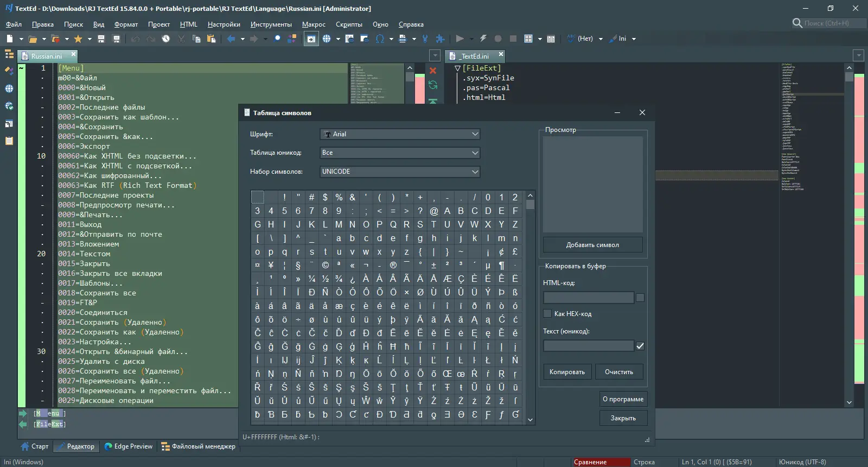Toggle the checkbox beside HTML-код field
The height and width of the screenshot is (467, 868).
tap(640, 298)
